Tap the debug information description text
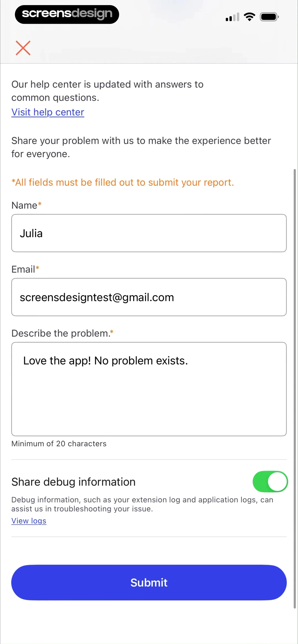This screenshot has width=298, height=644. 142,504
